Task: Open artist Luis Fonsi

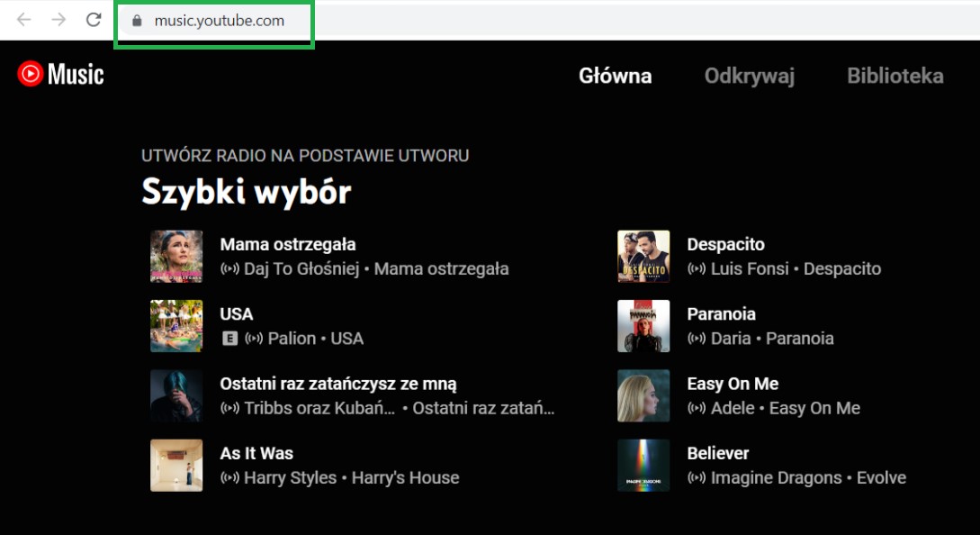Action: click(750, 269)
